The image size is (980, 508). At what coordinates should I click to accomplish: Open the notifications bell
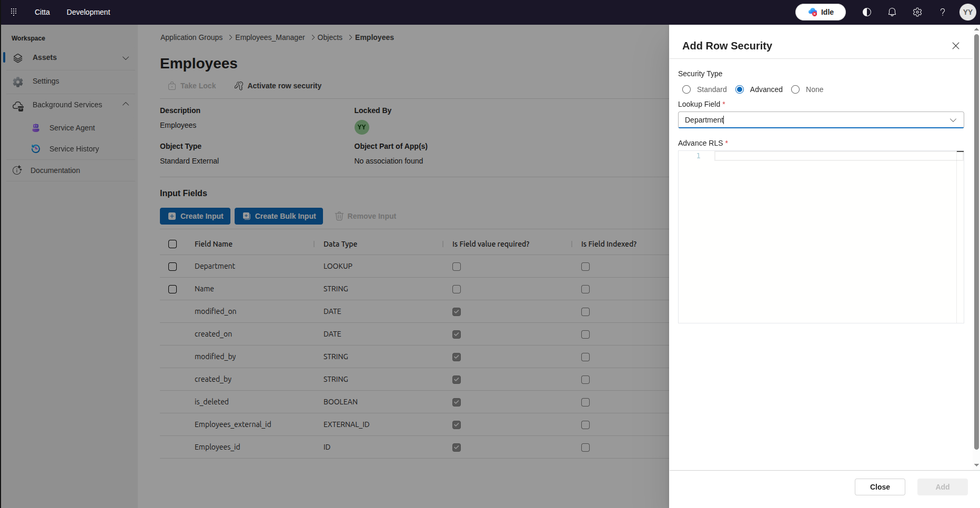[x=892, y=12]
